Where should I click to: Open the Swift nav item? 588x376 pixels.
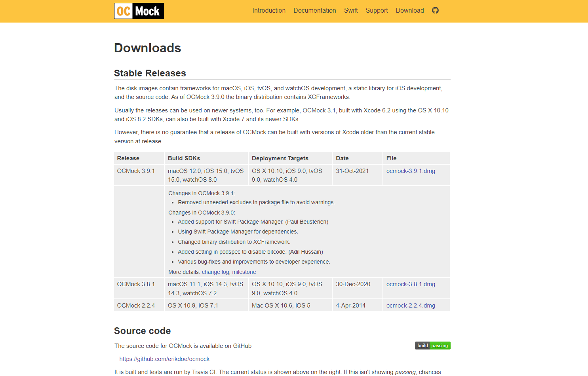tap(351, 11)
